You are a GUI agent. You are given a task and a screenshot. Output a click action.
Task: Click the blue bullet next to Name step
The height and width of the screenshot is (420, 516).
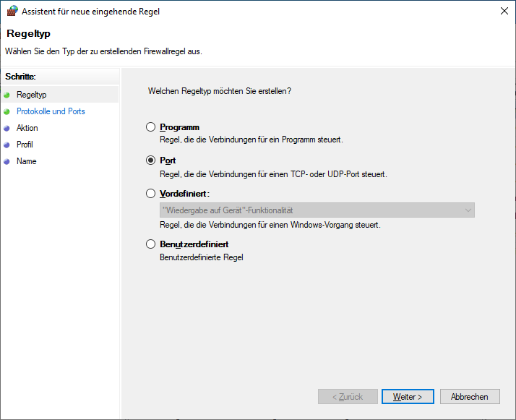tap(7, 161)
